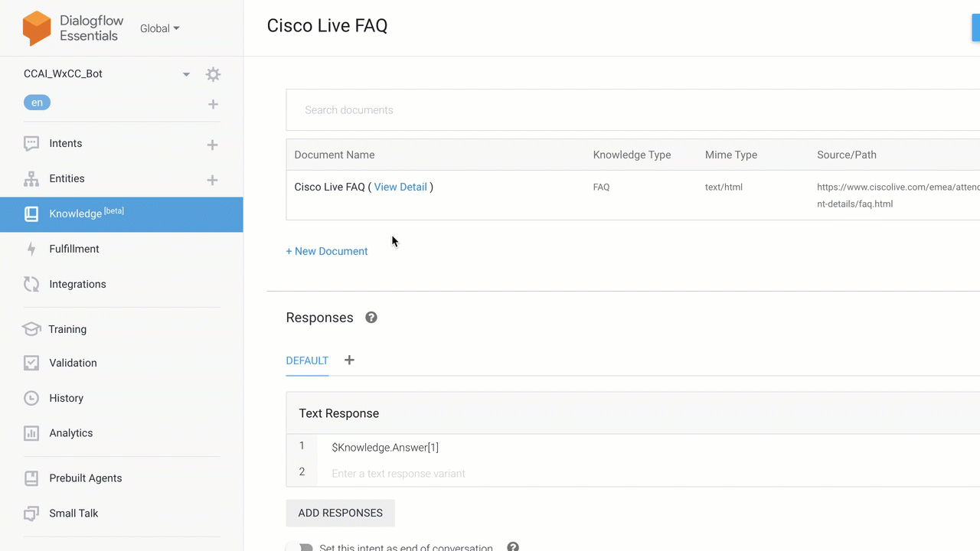Click the Text Response card header
The image size is (980, 551).
click(633, 413)
